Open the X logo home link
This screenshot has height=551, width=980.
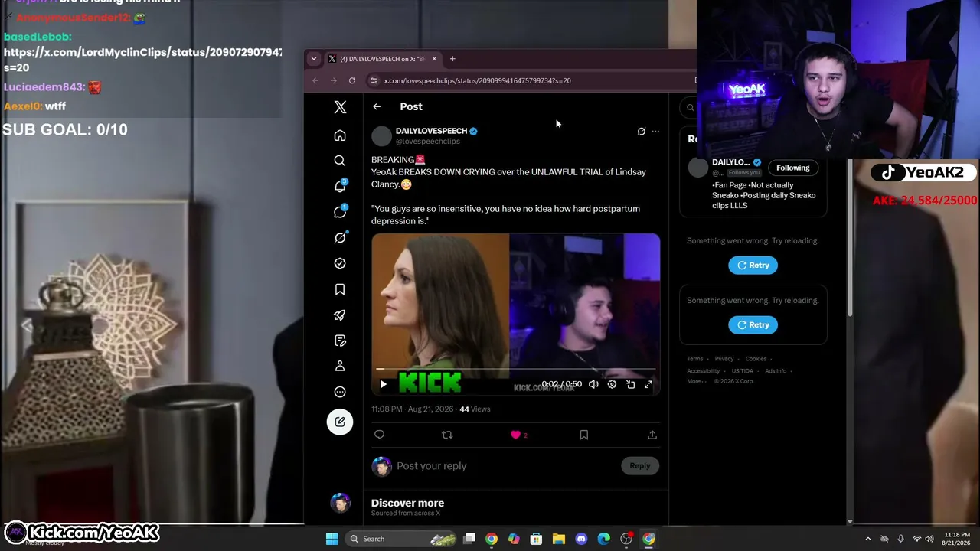pos(340,108)
